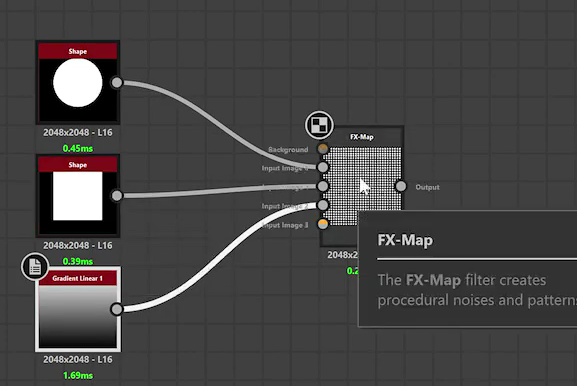Select the square Shape node thumbnail
Screen dimensions: 577x386
(78, 203)
